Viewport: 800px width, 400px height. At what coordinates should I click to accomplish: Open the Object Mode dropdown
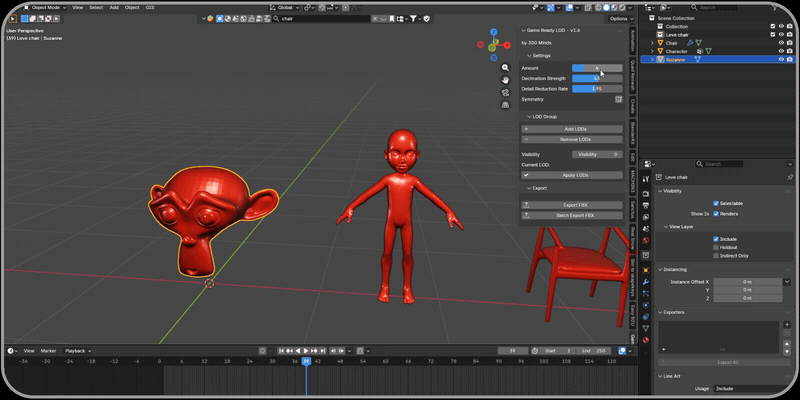45,8
